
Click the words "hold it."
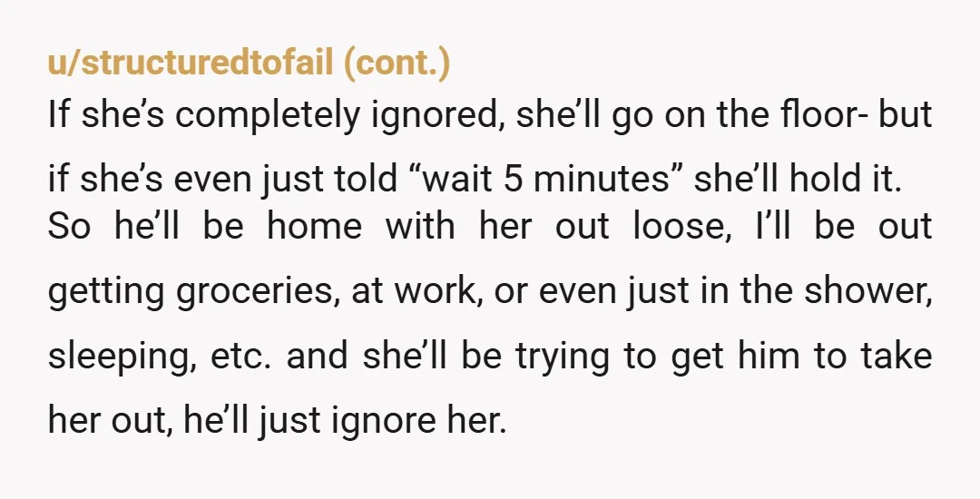click(845, 179)
